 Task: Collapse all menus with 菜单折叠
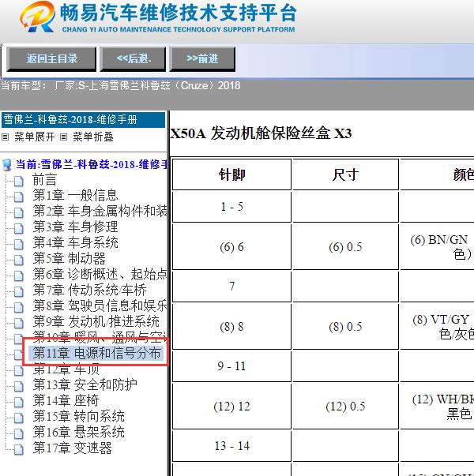pyautogui.click(x=93, y=137)
